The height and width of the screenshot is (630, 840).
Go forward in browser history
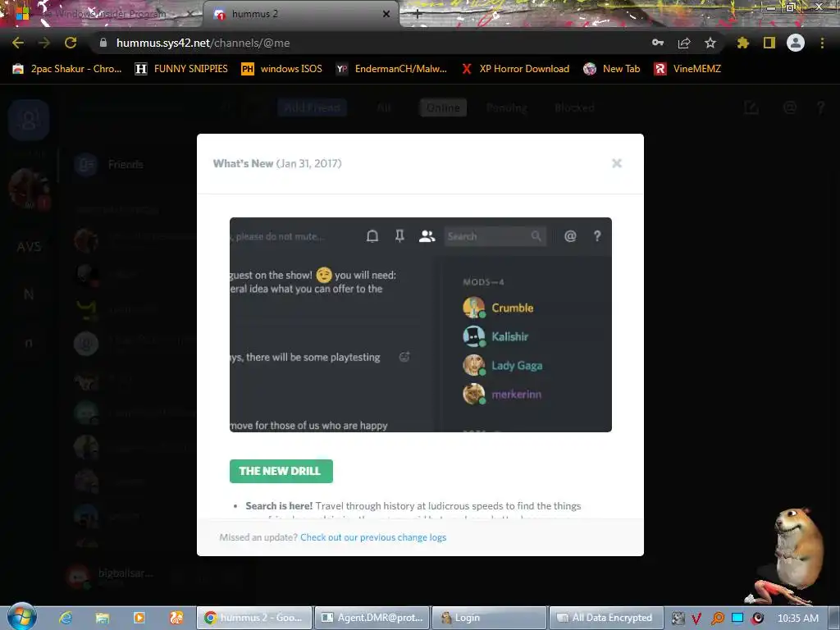point(44,43)
